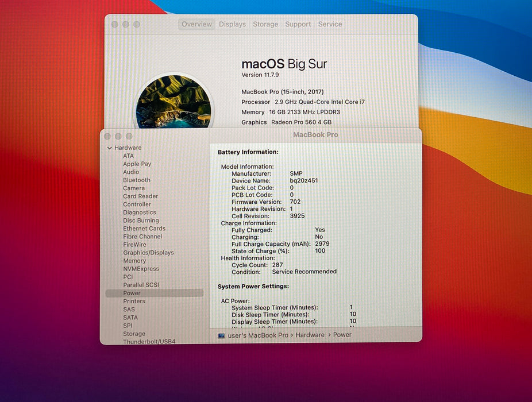532x402 pixels.
Task: Select Bluetooth in the sidebar
Action: point(136,180)
